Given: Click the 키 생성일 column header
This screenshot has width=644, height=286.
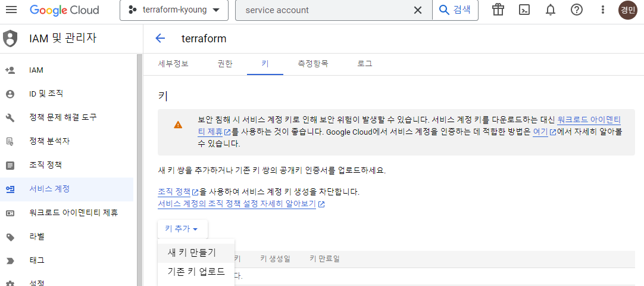Looking at the screenshot, I should click(275, 259).
